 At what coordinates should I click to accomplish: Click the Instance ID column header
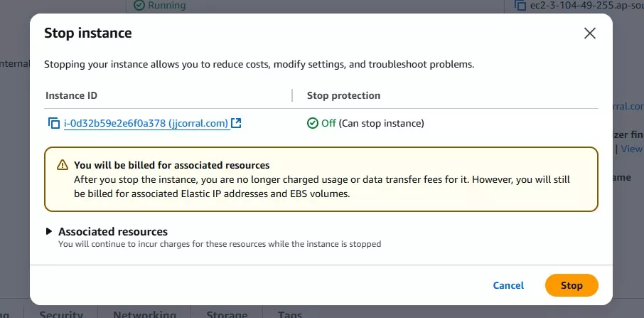[71, 95]
